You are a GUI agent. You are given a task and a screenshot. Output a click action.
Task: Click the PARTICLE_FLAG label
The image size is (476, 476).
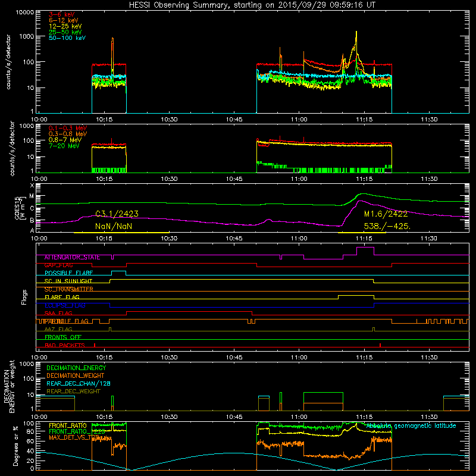[x=67, y=321]
